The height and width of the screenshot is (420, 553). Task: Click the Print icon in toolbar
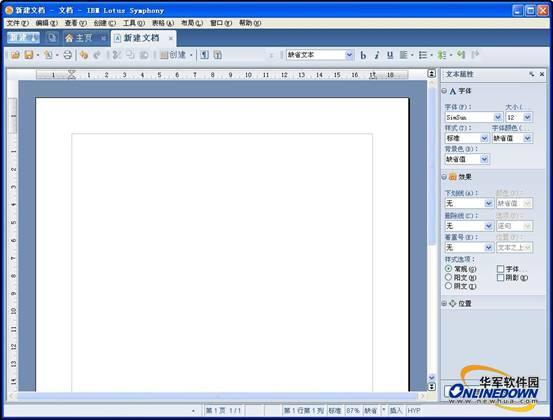(x=68, y=55)
